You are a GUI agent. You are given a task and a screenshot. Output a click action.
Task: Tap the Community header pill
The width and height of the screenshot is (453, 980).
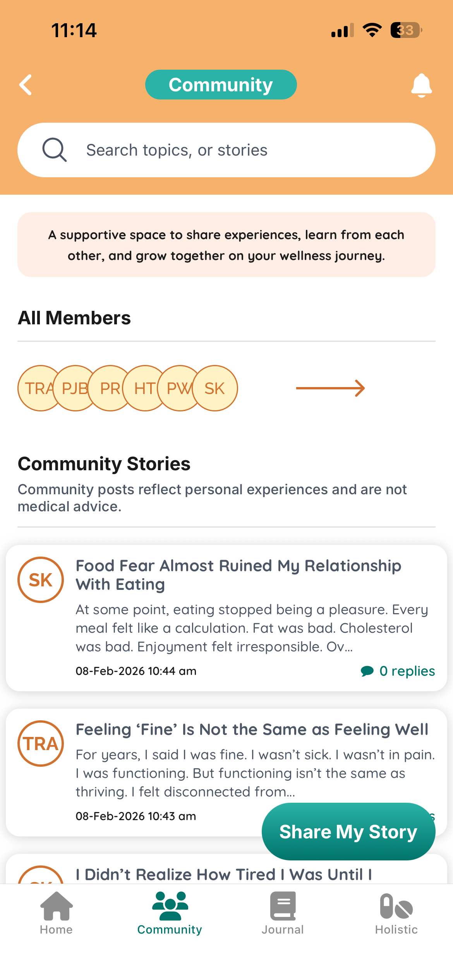tap(221, 85)
